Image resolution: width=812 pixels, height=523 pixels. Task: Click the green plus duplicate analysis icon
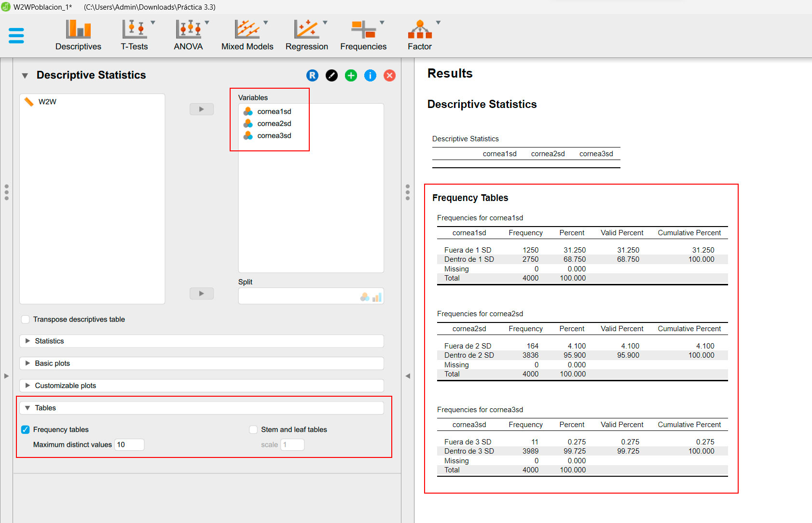(x=351, y=76)
